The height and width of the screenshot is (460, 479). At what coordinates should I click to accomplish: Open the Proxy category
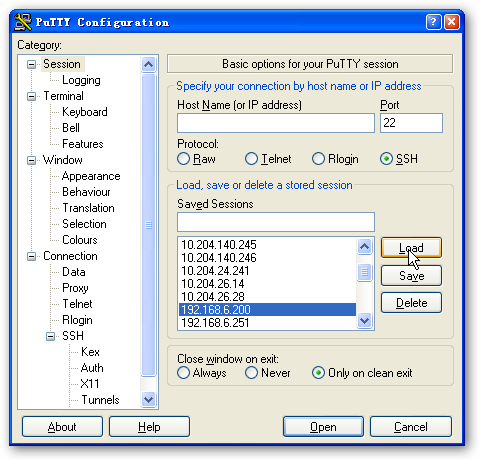(75, 288)
